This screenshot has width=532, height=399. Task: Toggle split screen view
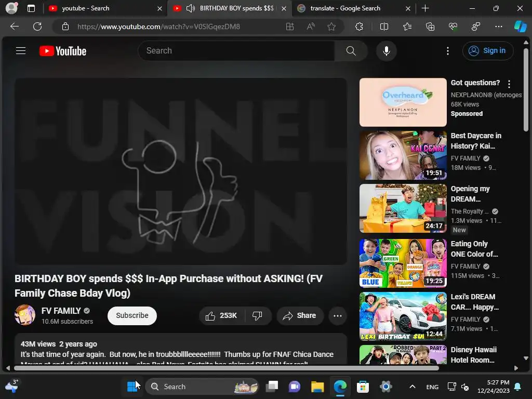tap(384, 26)
